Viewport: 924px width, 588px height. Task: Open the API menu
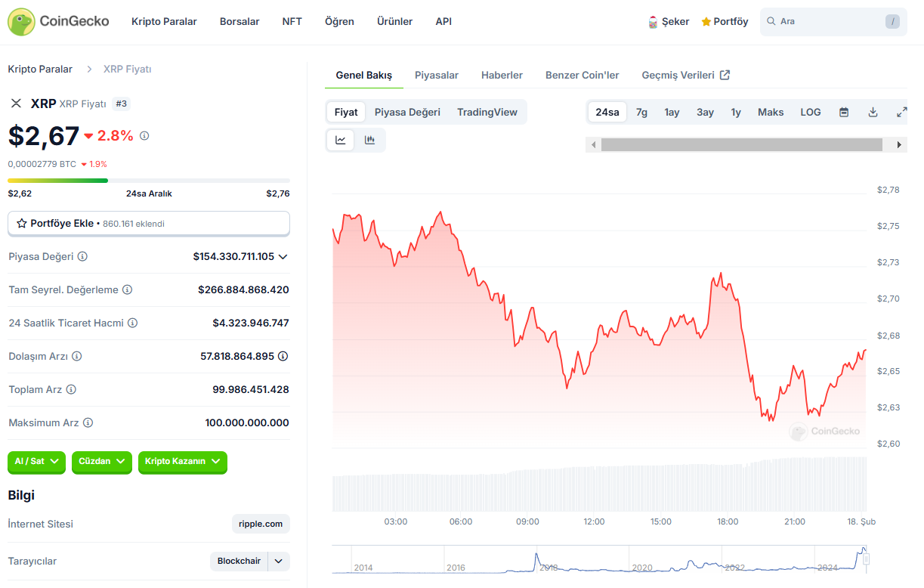click(x=443, y=22)
